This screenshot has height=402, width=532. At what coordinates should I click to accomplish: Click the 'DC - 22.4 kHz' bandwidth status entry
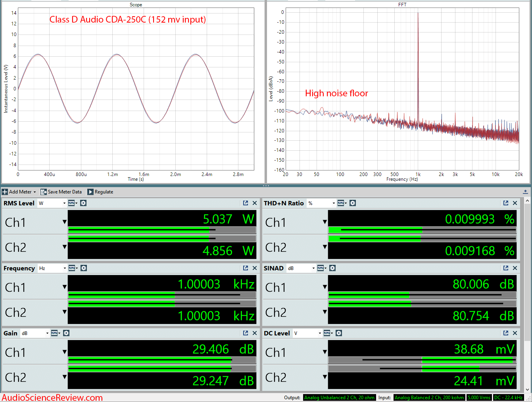point(508,398)
